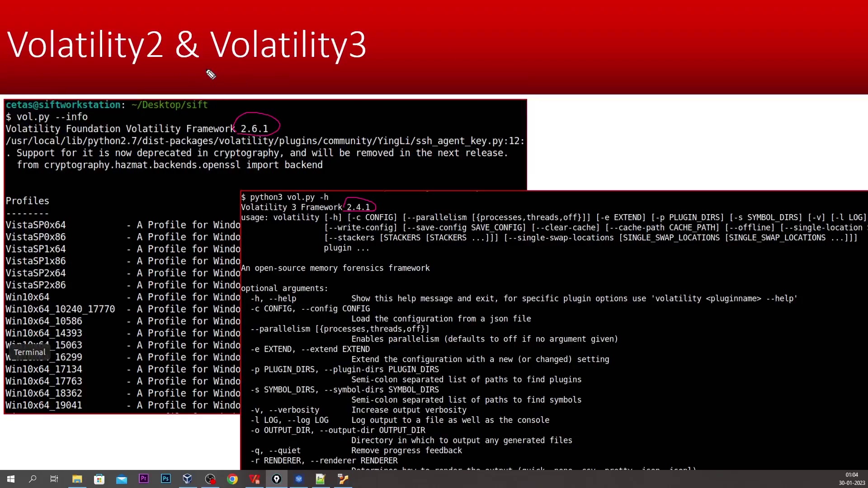The image size is (868, 488).
Task: Click the Win10x64_18362 profile row
Action: tap(123, 394)
